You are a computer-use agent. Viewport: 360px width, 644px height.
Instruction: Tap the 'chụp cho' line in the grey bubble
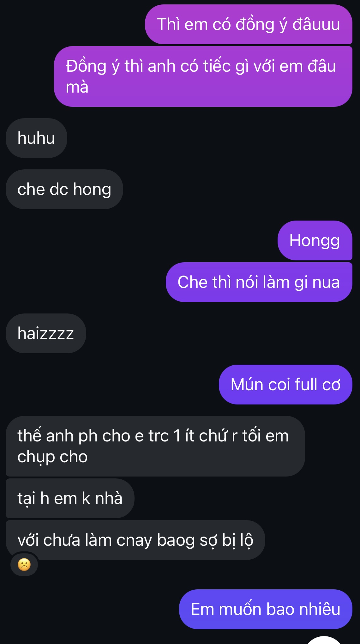(52, 457)
